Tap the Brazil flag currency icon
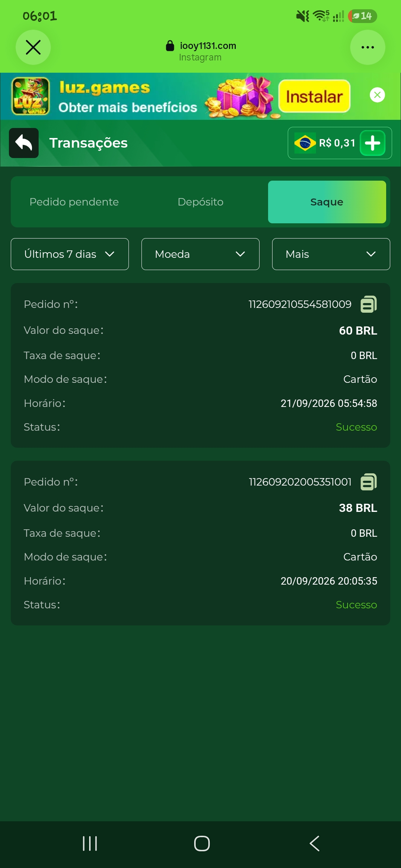The width and height of the screenshot is (401, 868). 305,143
